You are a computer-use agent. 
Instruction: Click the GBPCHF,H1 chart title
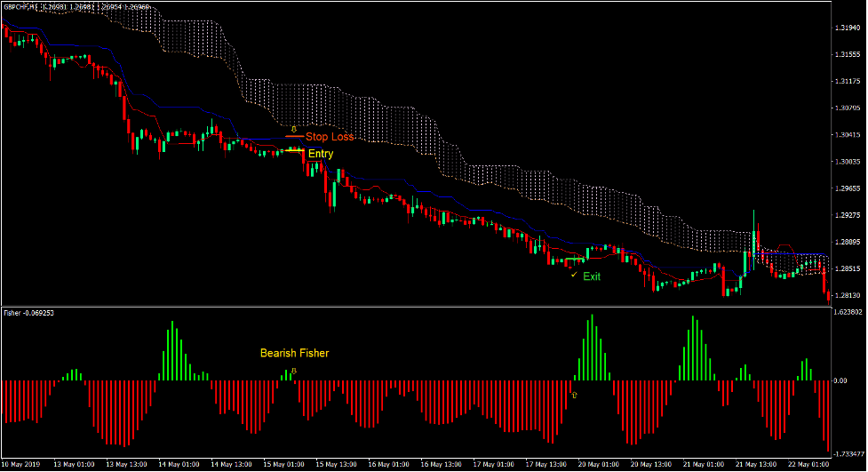[76, 6]
